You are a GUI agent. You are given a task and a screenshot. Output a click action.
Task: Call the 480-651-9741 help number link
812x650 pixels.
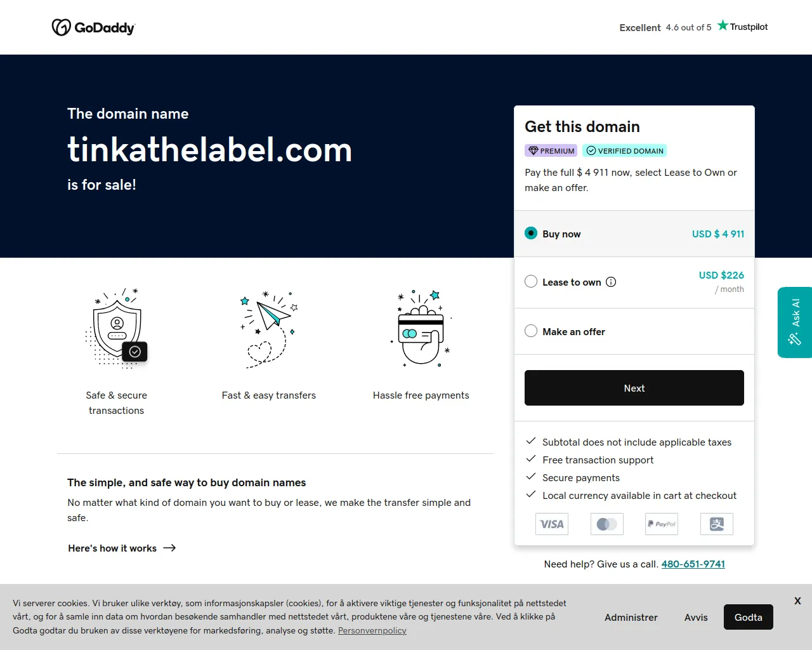(693, 564)
